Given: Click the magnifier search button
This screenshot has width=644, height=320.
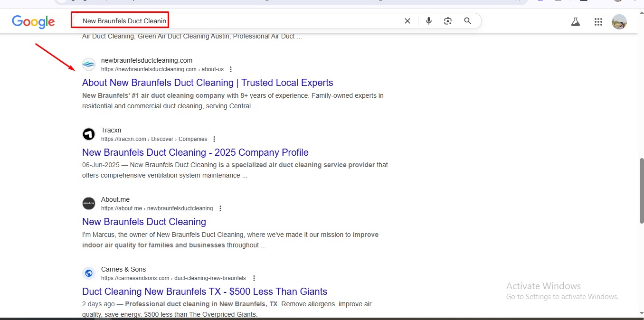Looking at the screenshot, I should [467, 21].
